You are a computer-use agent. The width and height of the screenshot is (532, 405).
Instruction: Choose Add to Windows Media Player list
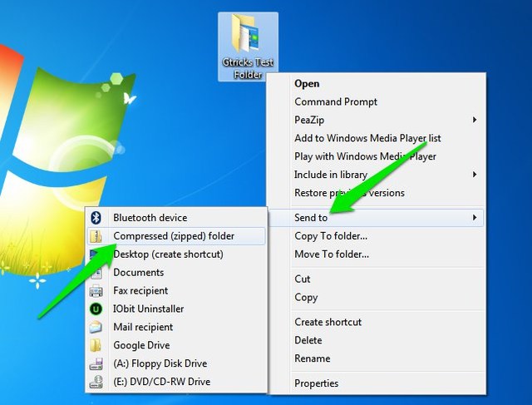pos(377,138)
